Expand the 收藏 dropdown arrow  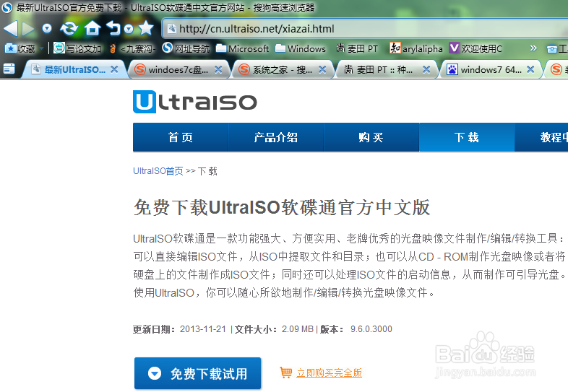pos(42,48)
